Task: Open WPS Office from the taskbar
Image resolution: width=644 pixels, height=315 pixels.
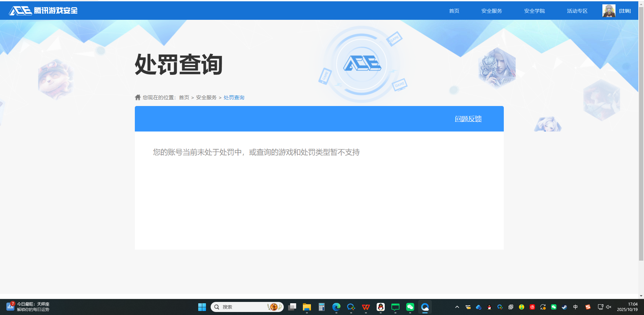Action: coord(366,307)
